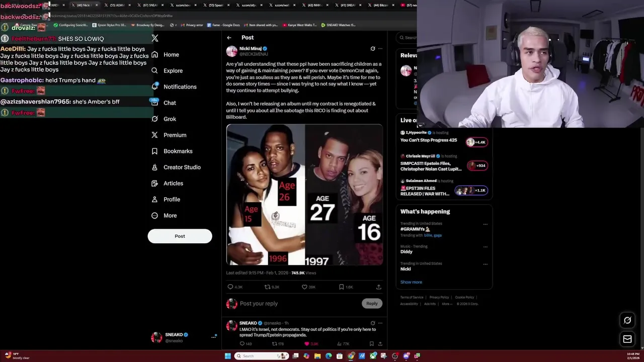Like the post with 39K likes
This screenshot has height=362, width=644.
[x=304, y=287]
